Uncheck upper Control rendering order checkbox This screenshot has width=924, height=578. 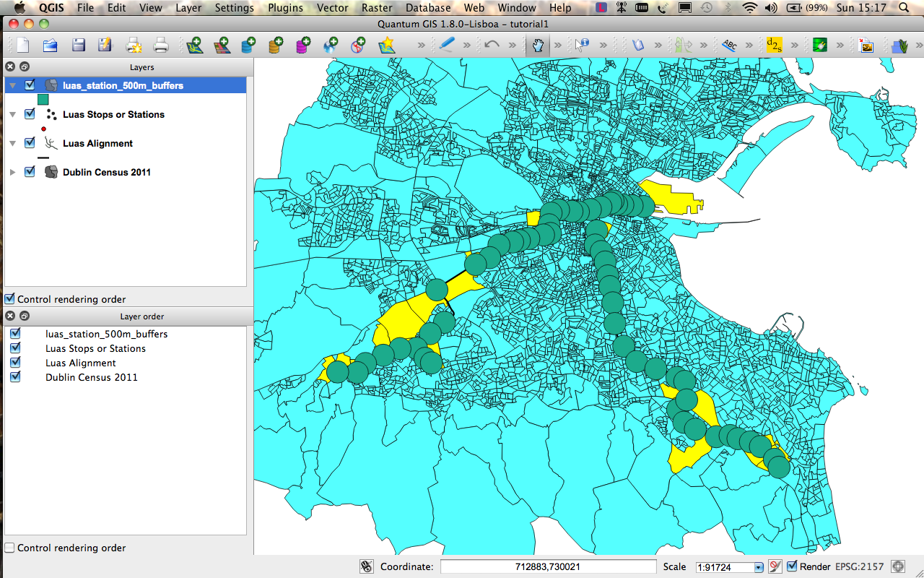point(9,298)
